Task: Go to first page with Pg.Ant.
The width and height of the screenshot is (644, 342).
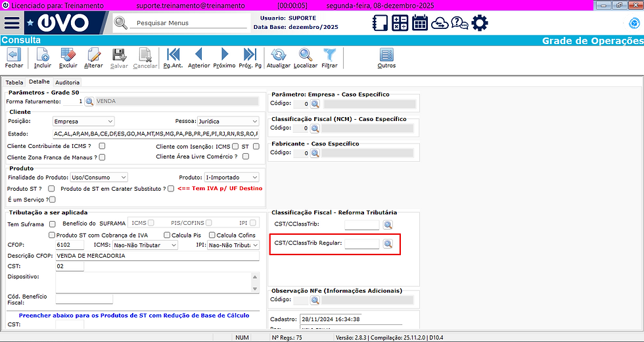Action: coord(173,59)
